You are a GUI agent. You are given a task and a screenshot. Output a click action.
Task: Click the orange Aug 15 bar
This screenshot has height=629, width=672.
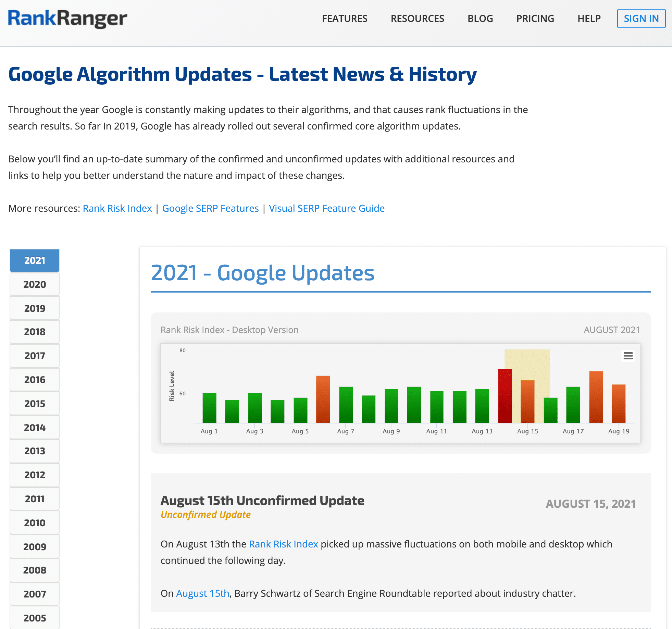click(x=527, y=402)
